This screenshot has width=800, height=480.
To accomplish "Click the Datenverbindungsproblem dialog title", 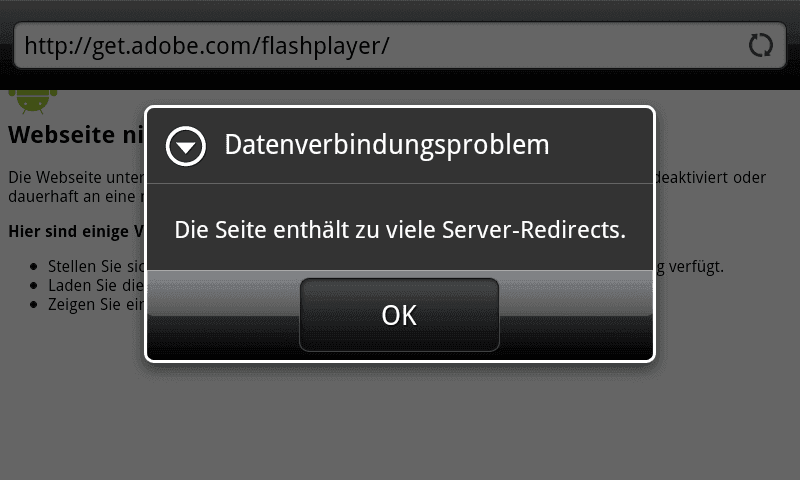I will [387, 145].
